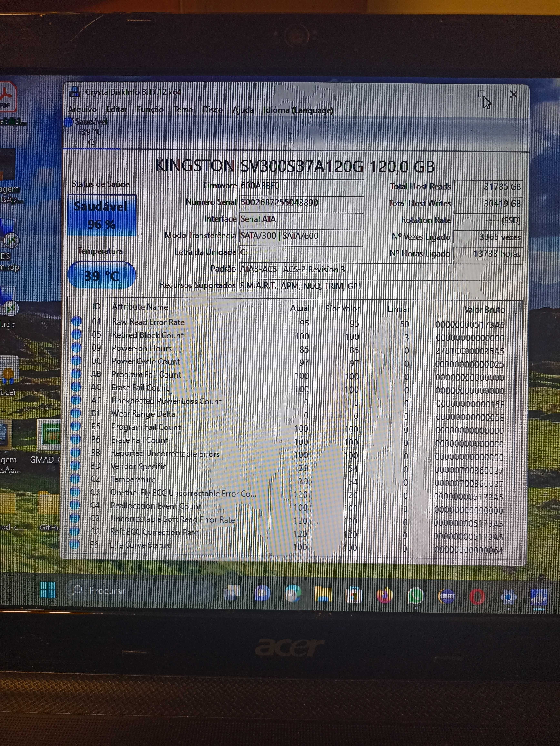Open the Editar menu
Image resolution: width=560 pixels, height=746 pixels.
117,109
